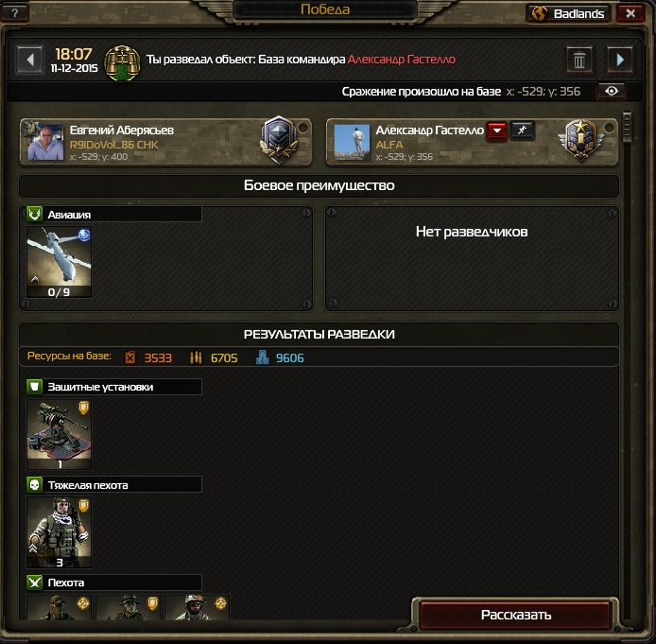Screen dimensions: 656x644
Task: Click Александр Гастелло's gold star rank badge
Action: [x=580, y=141]
